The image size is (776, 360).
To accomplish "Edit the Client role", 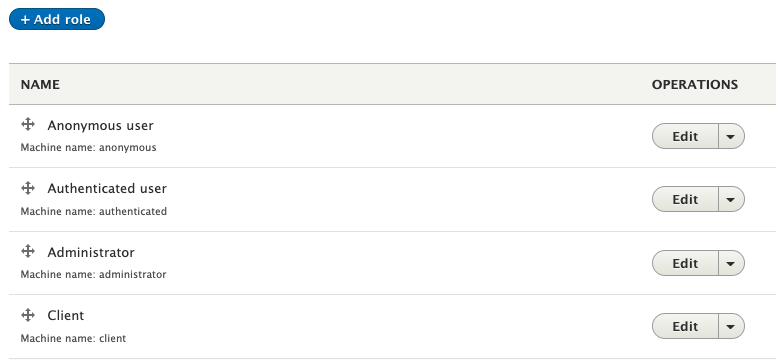I will [685, 326].
